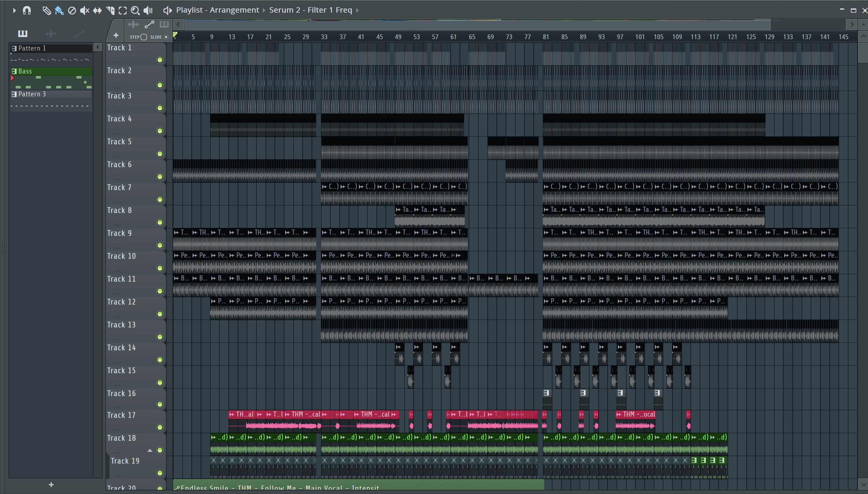Add a new pattern with bottom plus
This screenshot has width=868, height=494.
[x=51, y=484]
